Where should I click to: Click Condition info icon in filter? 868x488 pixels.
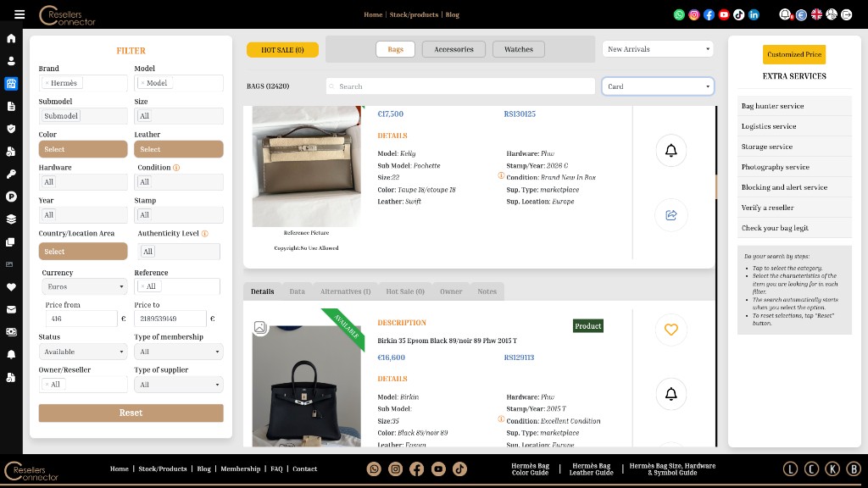[176, 168]
